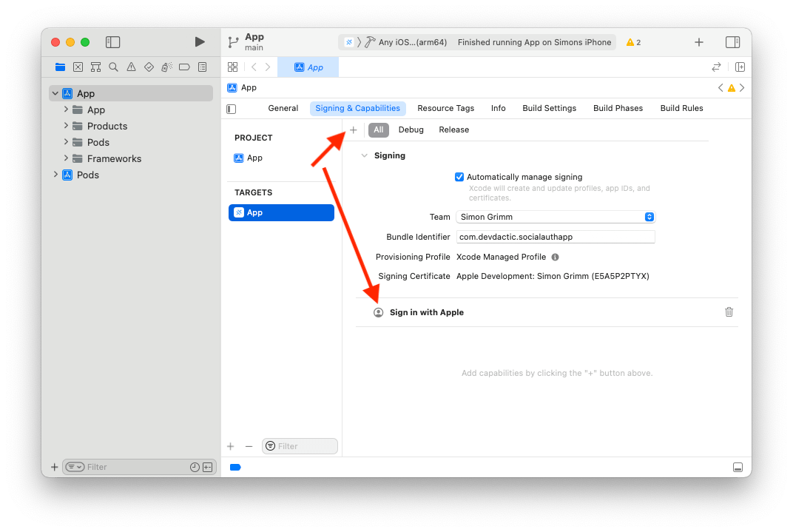The image size is (793, 532).
Task: Open the Report navigator list icon
Action: tap(202, 67)
